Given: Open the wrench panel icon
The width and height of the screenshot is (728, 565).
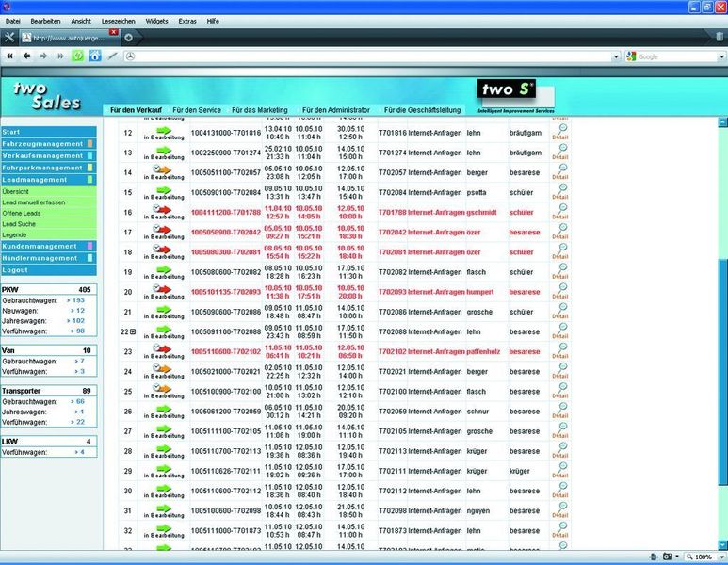Looking at the screenshot, I should pyautogui.click(x=9, y=38).
